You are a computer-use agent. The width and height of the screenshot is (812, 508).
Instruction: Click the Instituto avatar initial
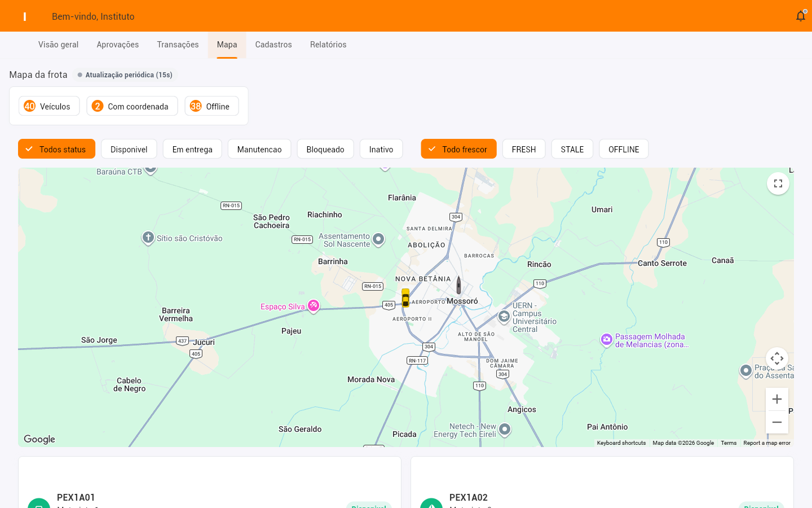pos(25,16)
